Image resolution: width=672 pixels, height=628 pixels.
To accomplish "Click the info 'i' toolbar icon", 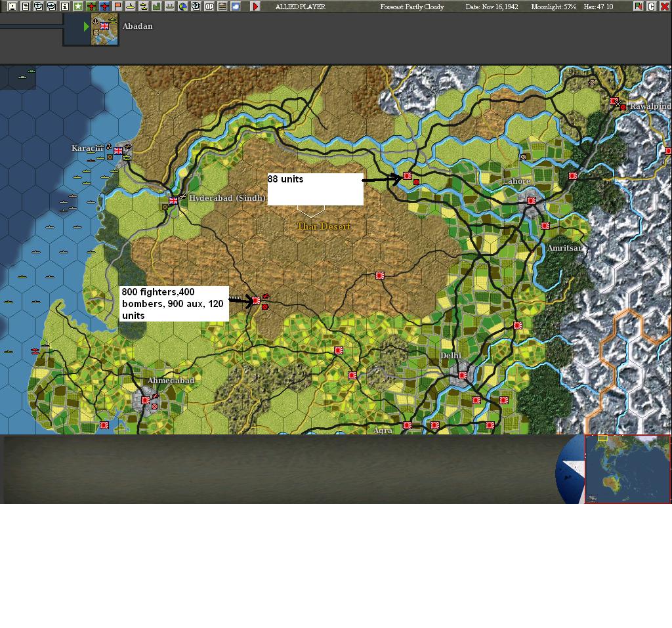I will tap(65, 7).
